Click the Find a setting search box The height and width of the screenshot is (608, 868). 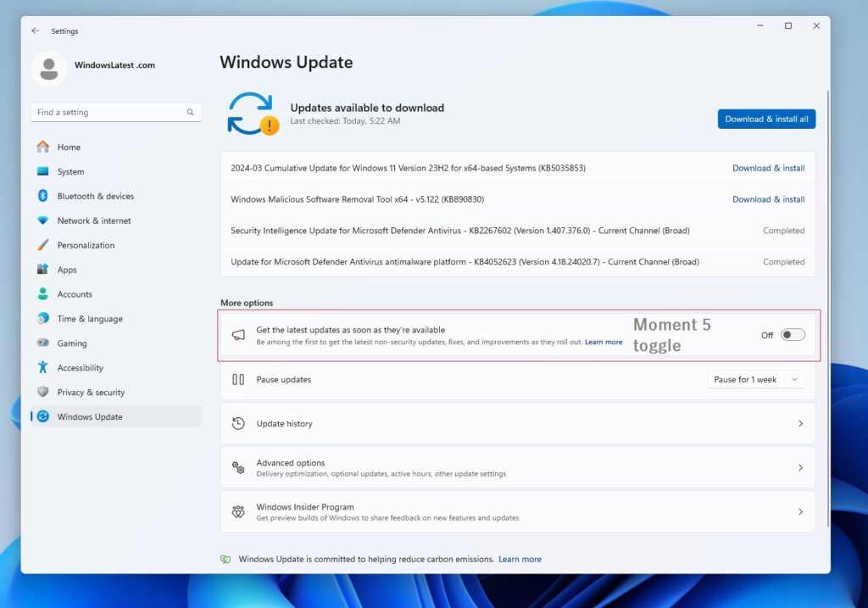coord(116,111)
